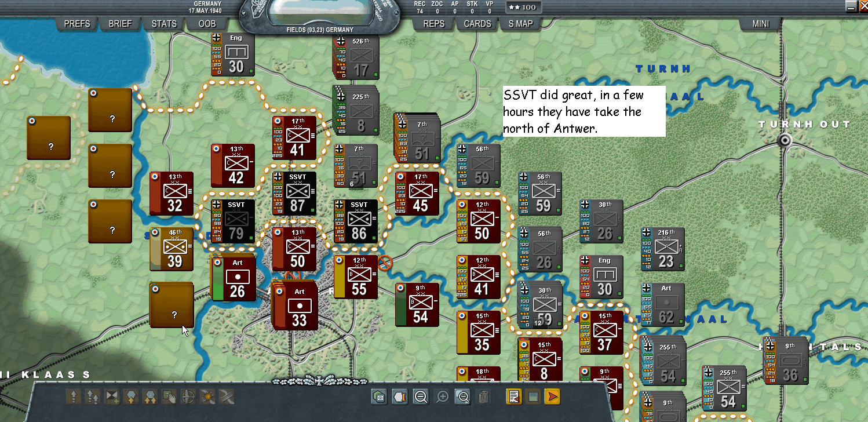Click the fuel jerrycan icon
The height and width of the screenshot is (422, 868).
(483, 397)
